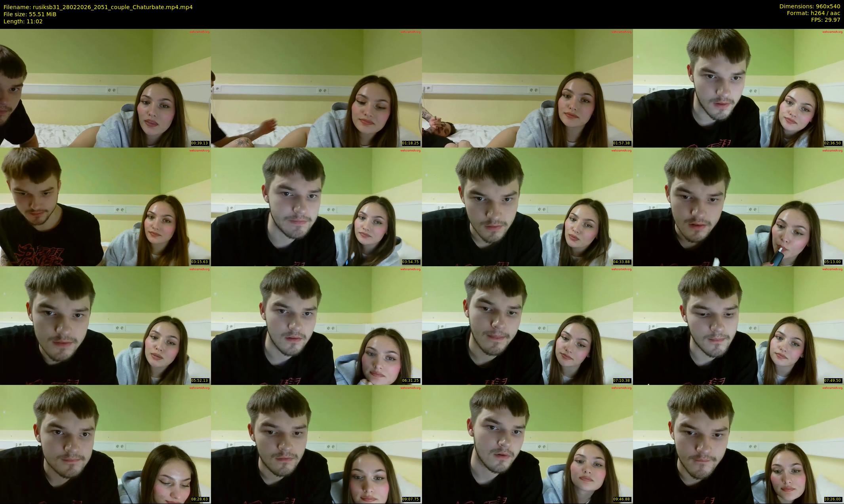This screenshot has height=504, width=844.
Task: Select the thumbnail stamped 03:15.63
Action: [105, 207]
